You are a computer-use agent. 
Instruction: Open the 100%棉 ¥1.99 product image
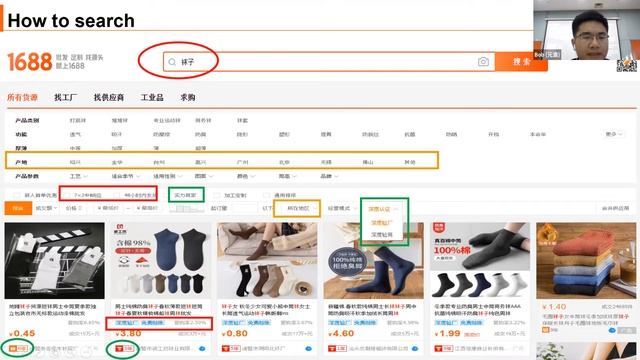pos(480,260)
